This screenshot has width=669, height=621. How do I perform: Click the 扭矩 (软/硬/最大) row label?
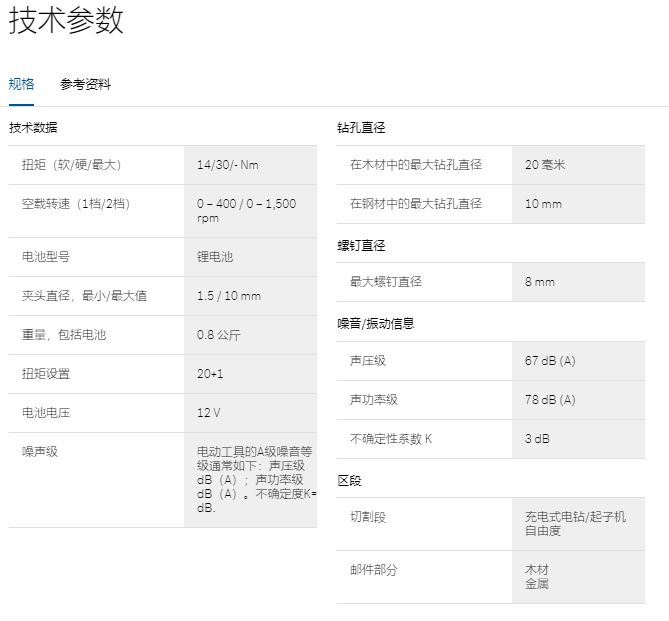(71, 165)
